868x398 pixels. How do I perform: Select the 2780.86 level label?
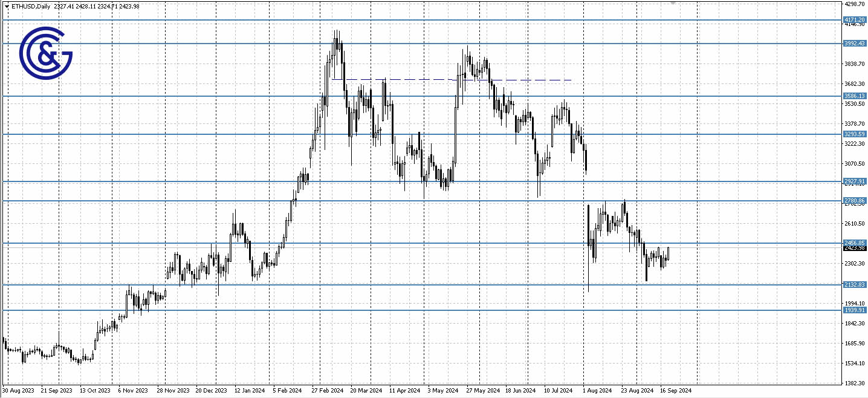tap(855, 201)
